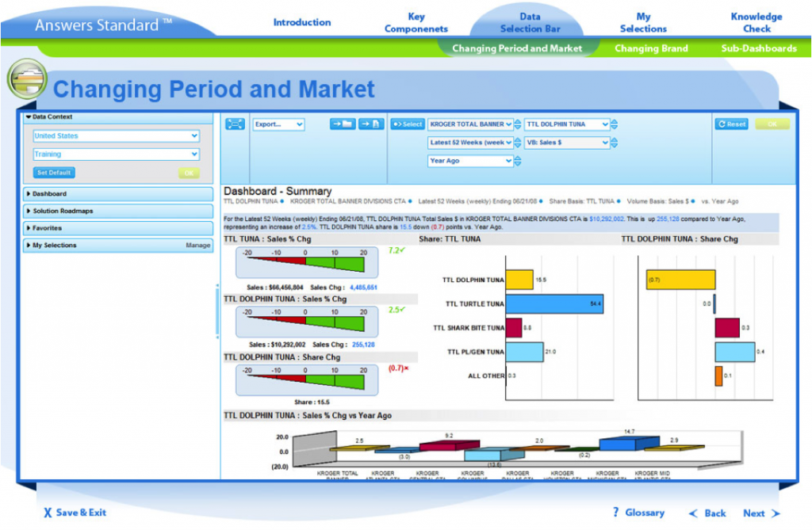
Task: Expand the Dashboard section
Action: (x=118, y=193)
